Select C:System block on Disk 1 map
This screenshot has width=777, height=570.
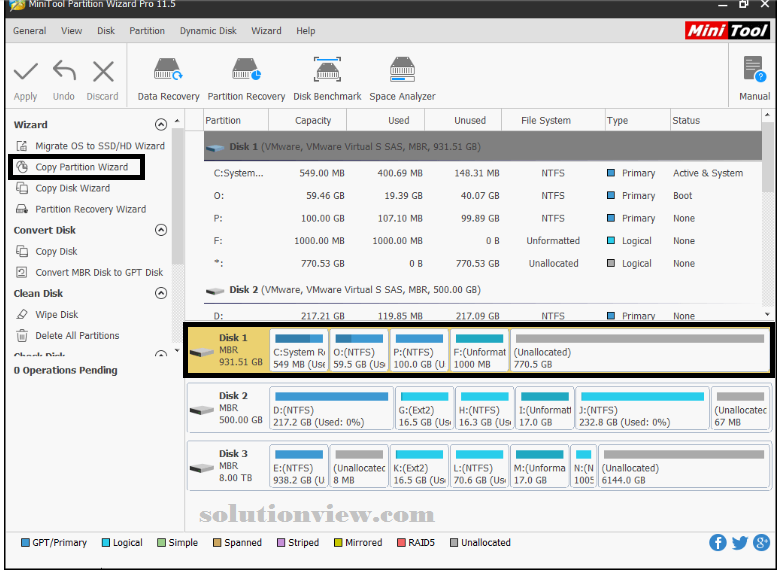299,351
